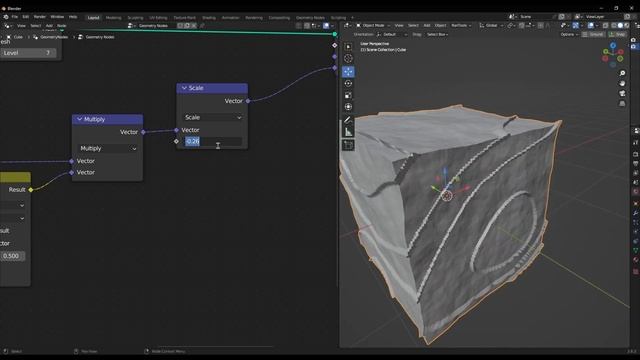Open 3D viewport Object menu

pyautogui.click(x=440, y=25)
